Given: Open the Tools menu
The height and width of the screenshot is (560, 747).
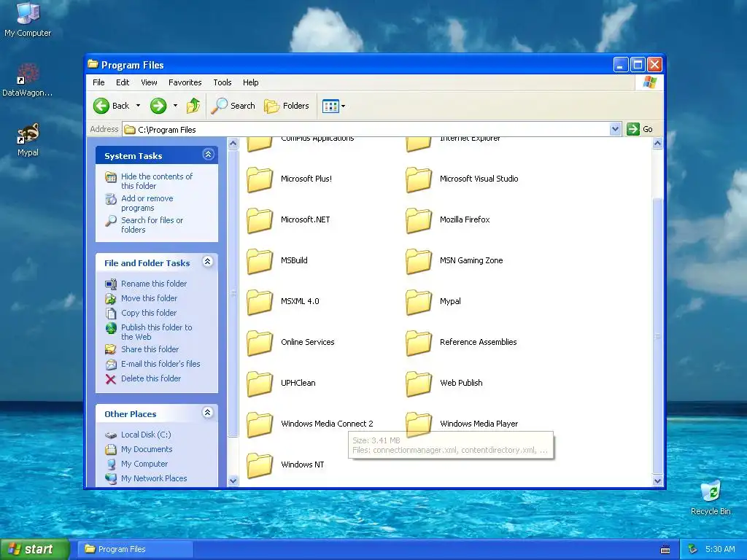Looking at the screenshot, I should tap(222, 82).
